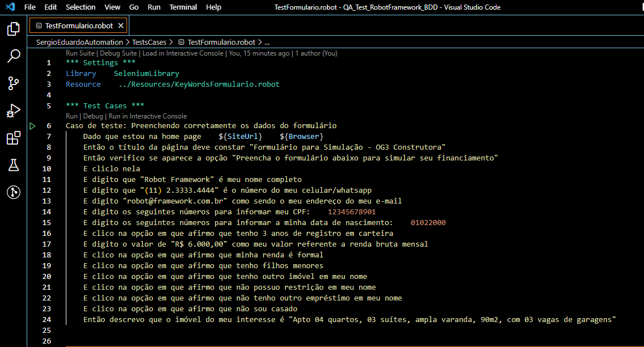644x347 pixels.
Task: Open the Run and Debug view icon
Action: [13, 111]
